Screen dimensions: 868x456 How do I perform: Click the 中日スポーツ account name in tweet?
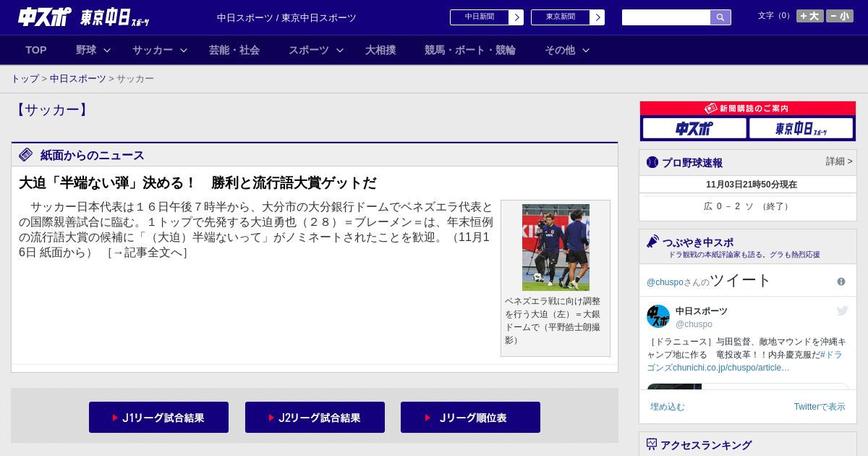[702, 311]
